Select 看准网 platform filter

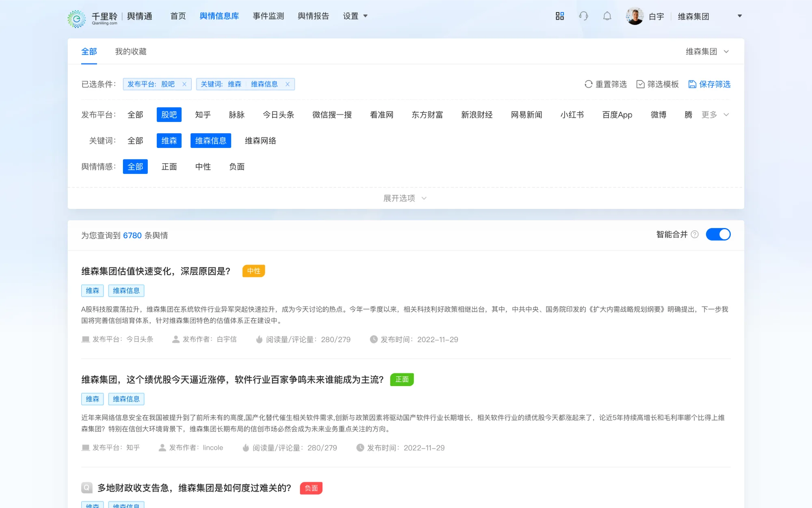point(382,115)
